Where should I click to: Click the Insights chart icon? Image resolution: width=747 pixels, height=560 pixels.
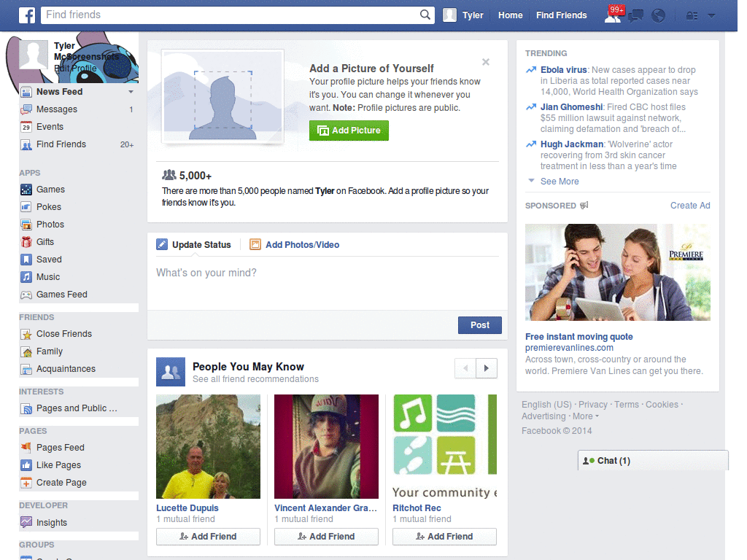click(x=26, y=522)
